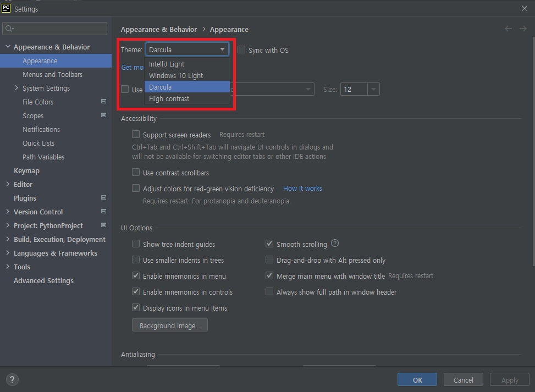The width and height of the screenshot is (535, 392).
Task: Click the back navigation arrow icon
Action: point(508,29)
